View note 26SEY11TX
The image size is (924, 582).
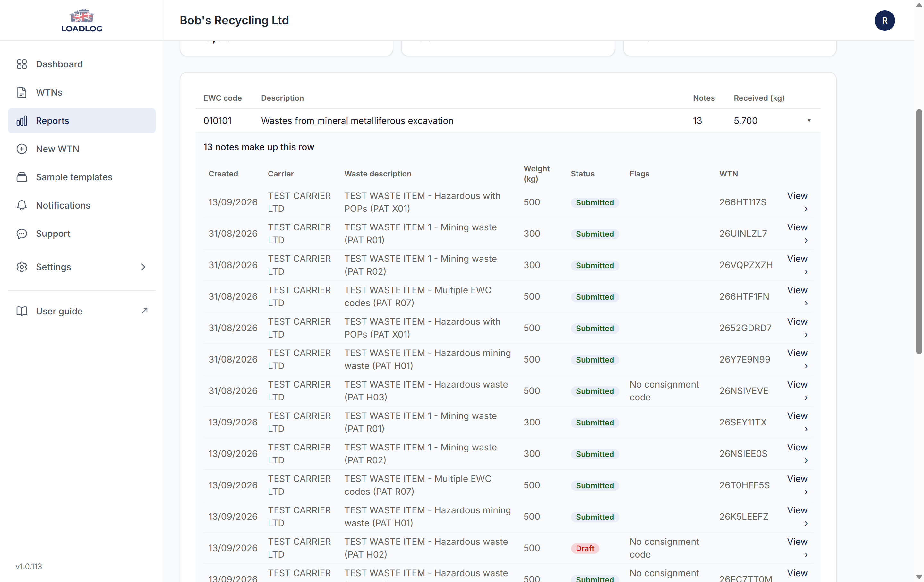click(x=797, y=422)
